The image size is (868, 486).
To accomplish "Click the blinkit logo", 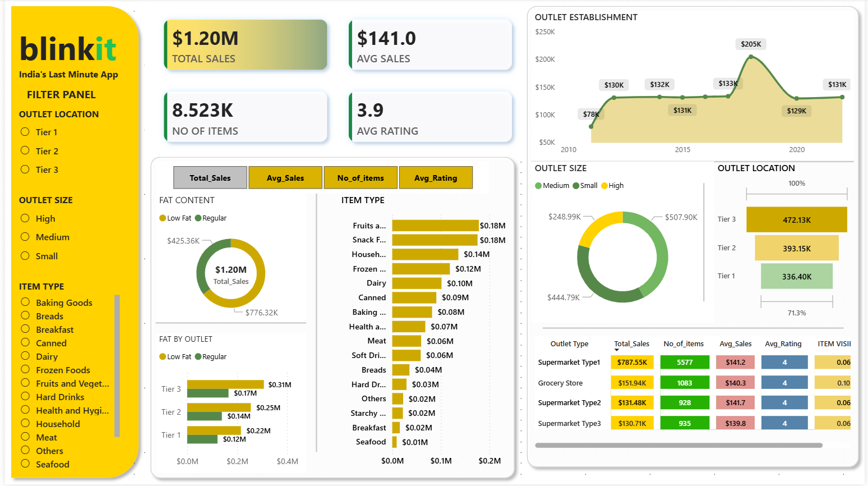I will 67,49.
